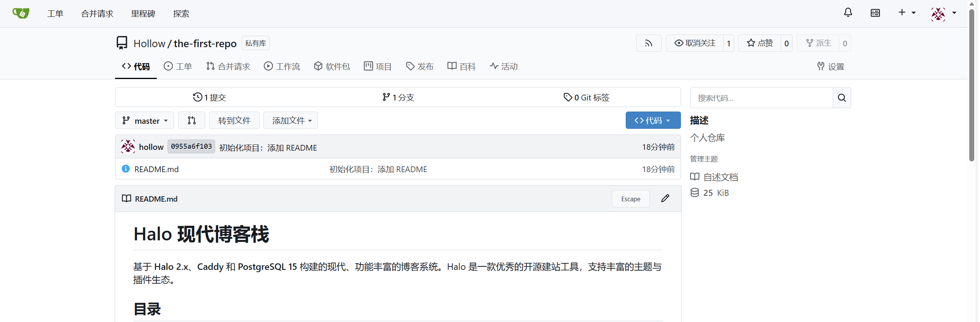Toggle the Escape button on README
980x322 pixels.
pyautogui.click(x=630, y=199)
